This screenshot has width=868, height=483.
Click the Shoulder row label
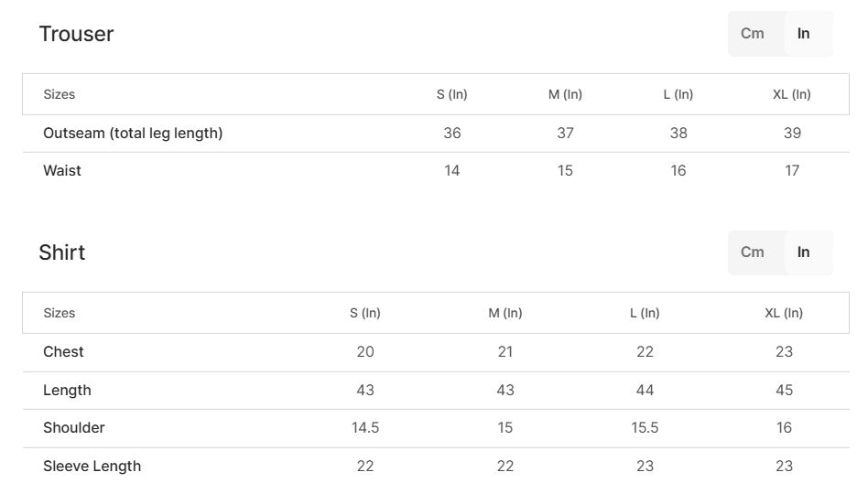click(x=74, y=428)
